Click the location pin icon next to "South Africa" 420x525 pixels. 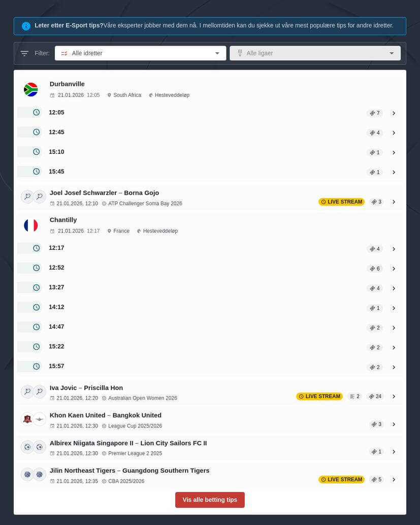pyautogui.click(x=109, y=95)
